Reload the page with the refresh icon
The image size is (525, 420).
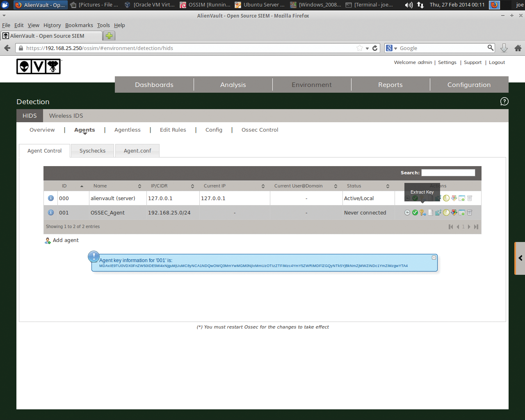click(x=375, y=48)
